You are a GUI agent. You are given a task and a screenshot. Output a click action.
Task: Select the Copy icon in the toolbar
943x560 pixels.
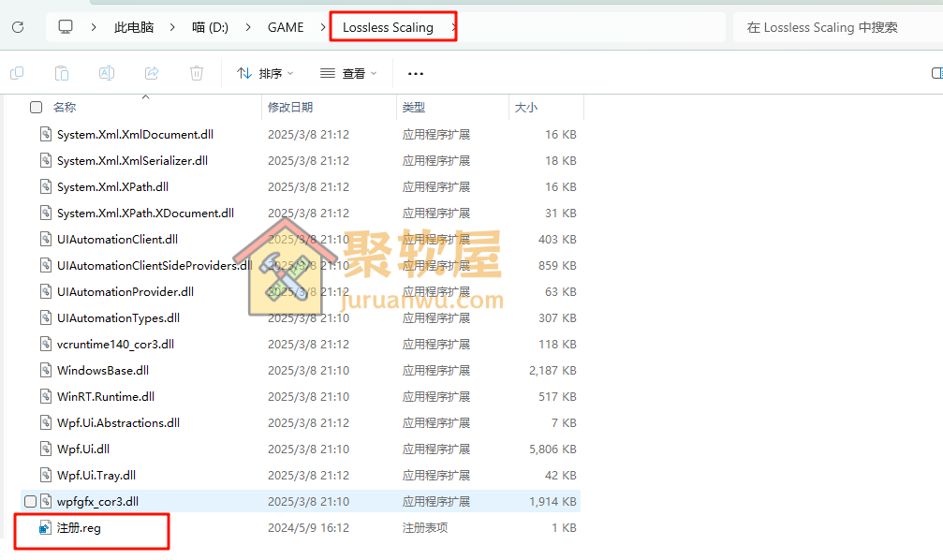17,72
